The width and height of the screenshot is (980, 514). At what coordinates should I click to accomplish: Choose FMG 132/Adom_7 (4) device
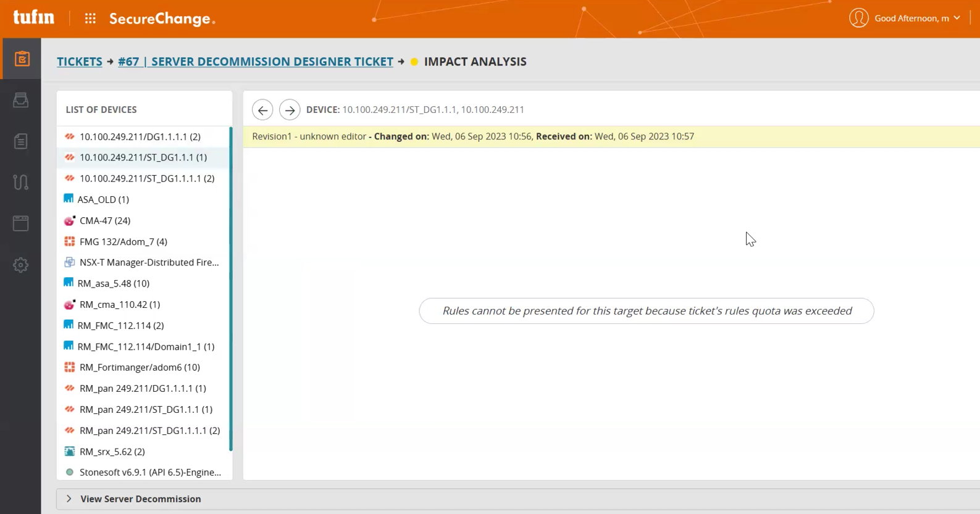(123, 241)
